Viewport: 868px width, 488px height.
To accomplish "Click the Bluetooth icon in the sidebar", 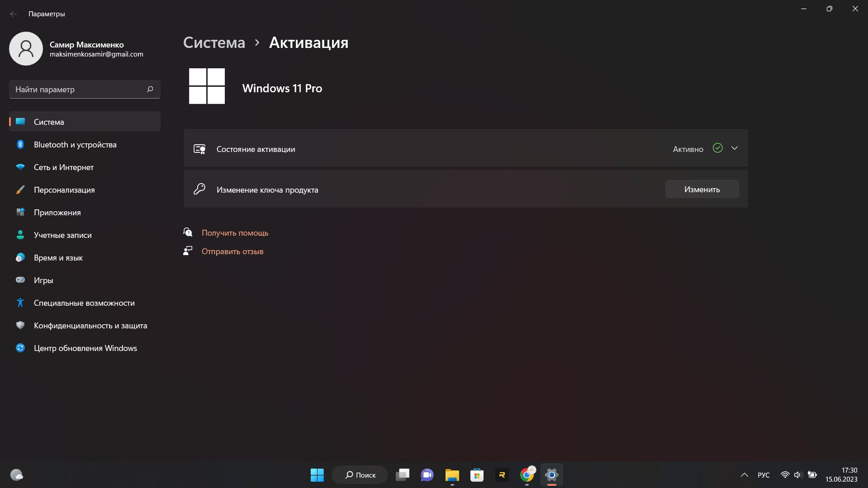I will tap(20, 144).
